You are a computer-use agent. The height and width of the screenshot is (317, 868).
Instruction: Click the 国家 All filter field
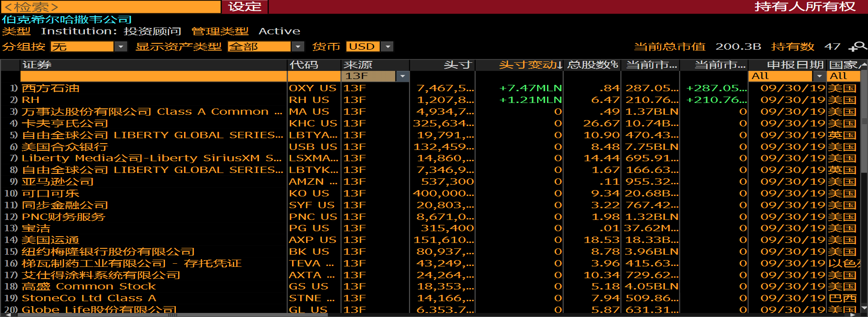pos(844,76)
